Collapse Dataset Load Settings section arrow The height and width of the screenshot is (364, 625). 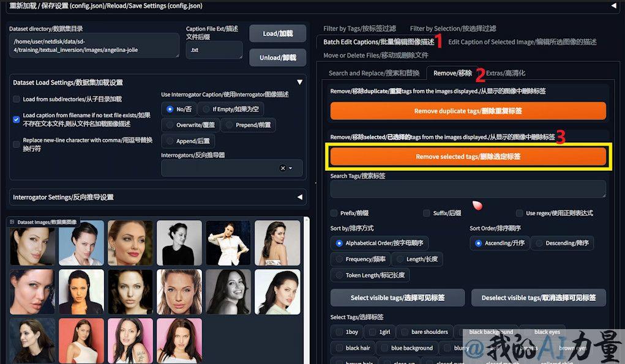point(299,83)
